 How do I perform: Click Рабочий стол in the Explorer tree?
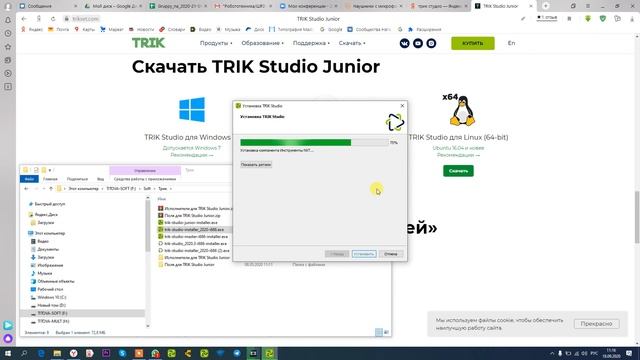click(x=50, y=289)
